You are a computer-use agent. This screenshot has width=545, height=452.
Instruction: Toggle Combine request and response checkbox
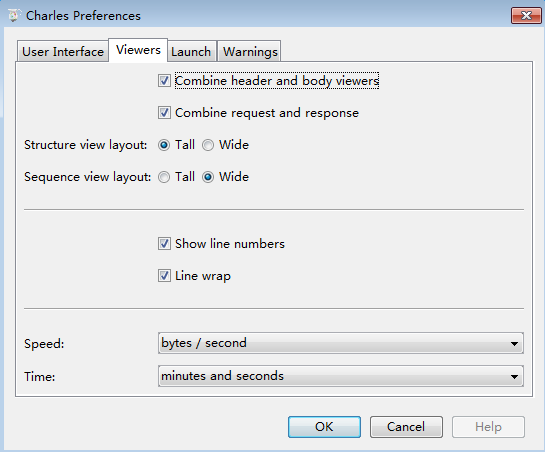click(x=164, y=113)
